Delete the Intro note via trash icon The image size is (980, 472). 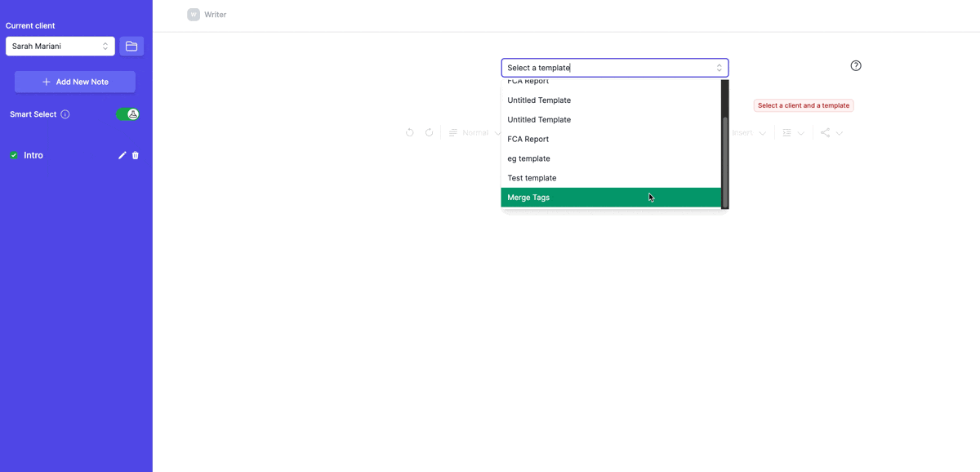pos(136,155)
